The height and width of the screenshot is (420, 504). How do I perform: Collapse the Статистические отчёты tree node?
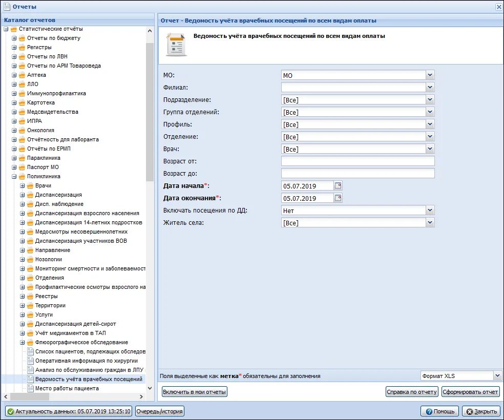[x=6, y=29]
